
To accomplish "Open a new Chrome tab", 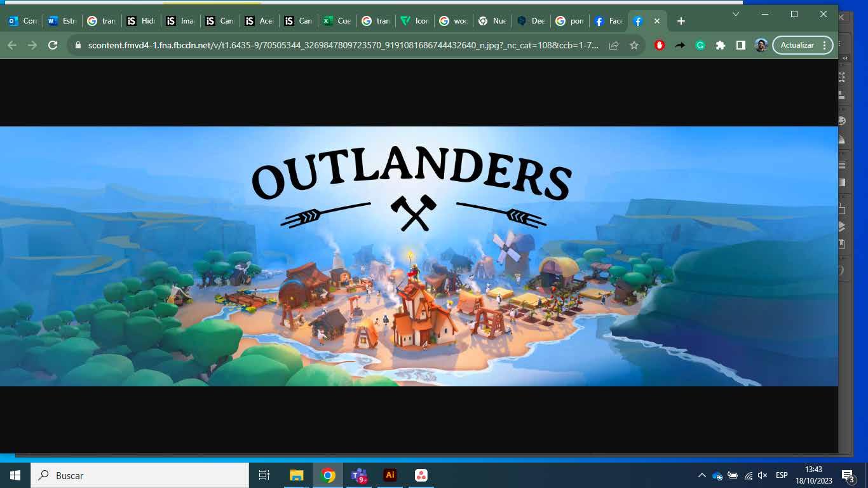I will pos(681,21).
